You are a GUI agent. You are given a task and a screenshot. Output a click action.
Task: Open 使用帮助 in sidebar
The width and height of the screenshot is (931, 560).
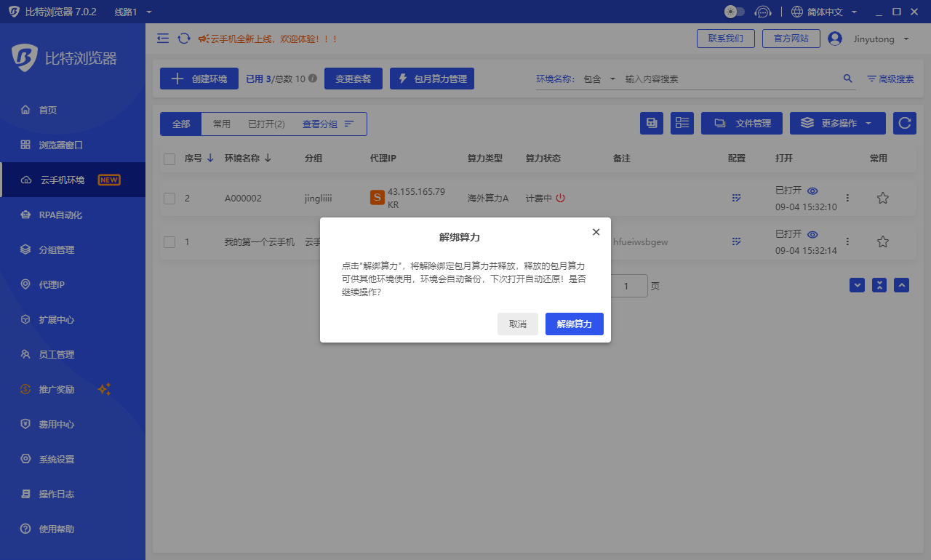point(73,529)
